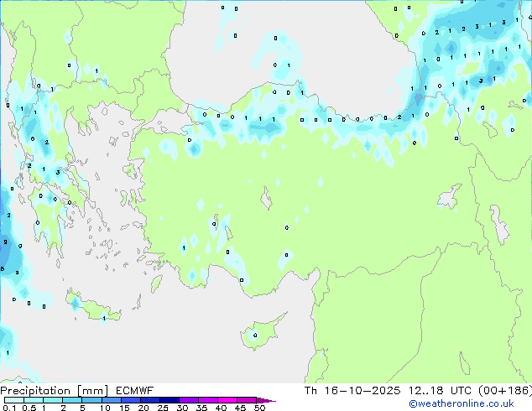This screenshot has width=532, height=411.
Task: Click the legend label "0.5"
Action: click(29, 408)
